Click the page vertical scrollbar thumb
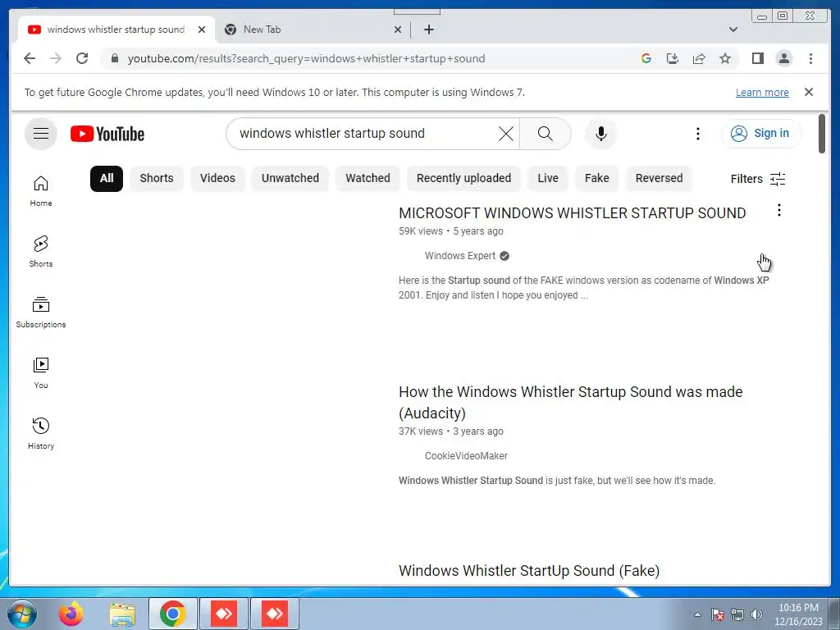Viewport: 840px width, 630px height. (x=822, y=134)
